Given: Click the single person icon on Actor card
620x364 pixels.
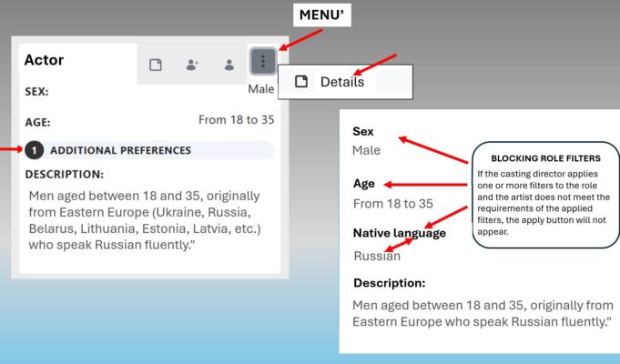Looking at the screenshot, I should [x=229, y=65].
